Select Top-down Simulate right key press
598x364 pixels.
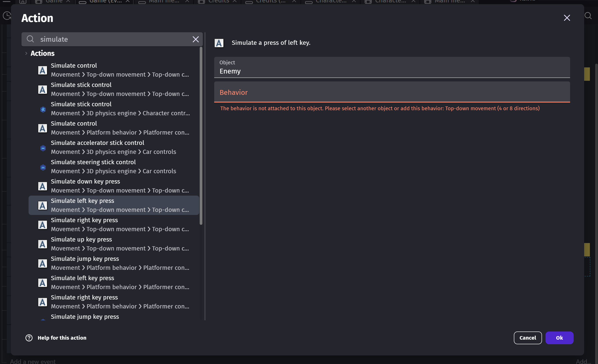pyautogui.click(x=114, y=225)
